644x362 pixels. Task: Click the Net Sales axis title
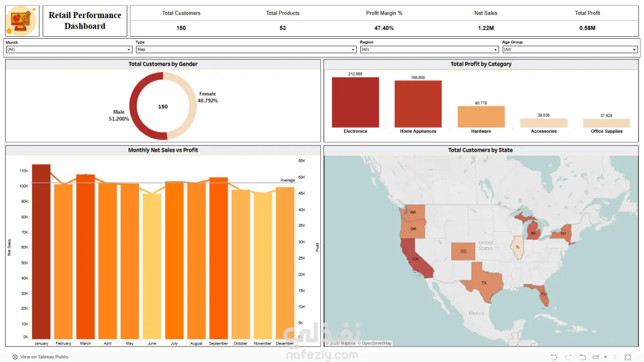click(x=9, y=247)
